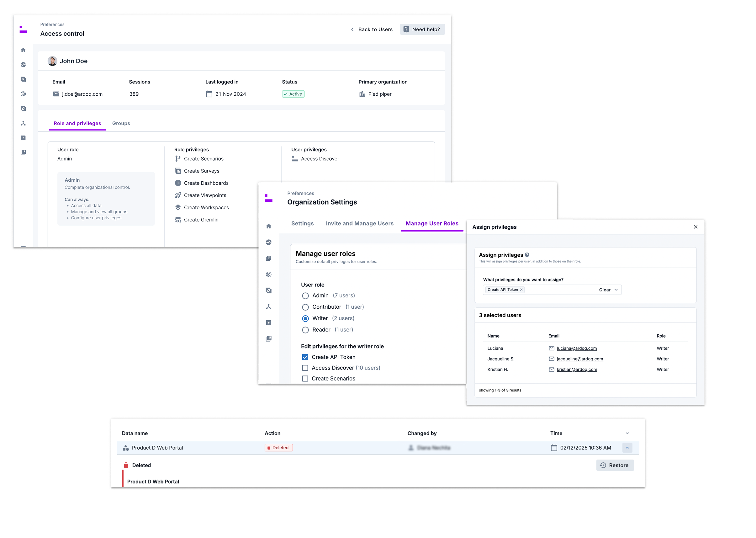756x538 pixels.
Task: Click the play icon in Organization Settings sidebar
Action: pos(268,323)
